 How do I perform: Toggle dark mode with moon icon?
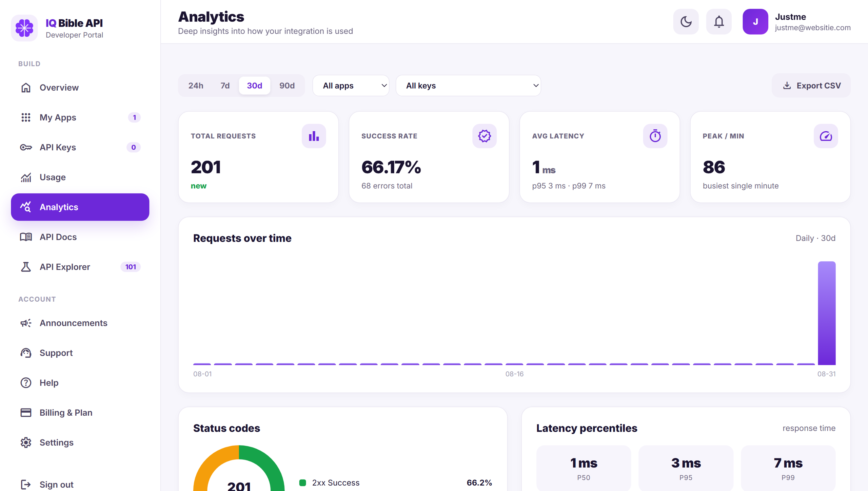click(x=686, y=22)
